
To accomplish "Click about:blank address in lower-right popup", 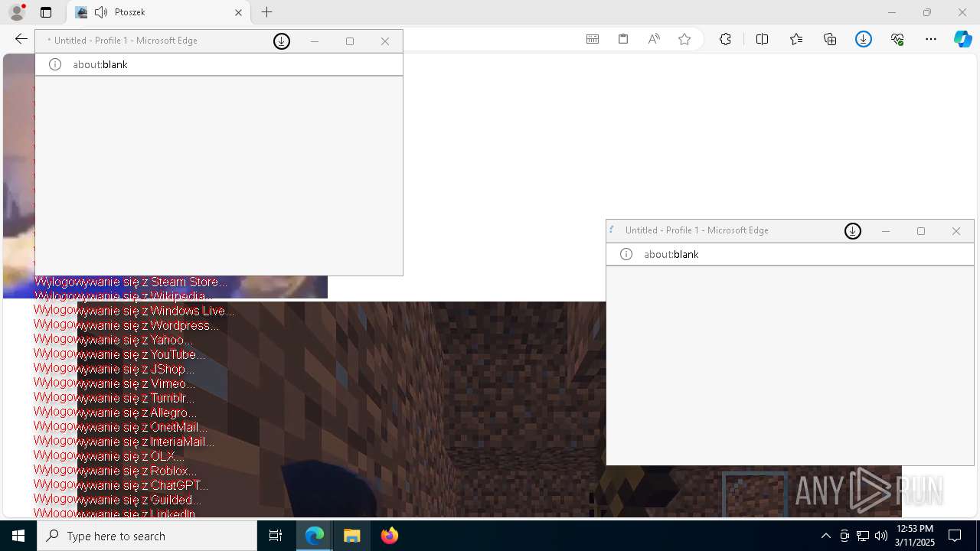I will [x=671, y=254].
